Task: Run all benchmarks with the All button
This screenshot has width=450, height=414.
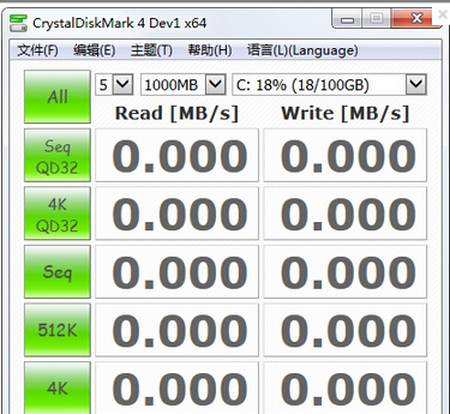Action: click(x=57, y=97)
